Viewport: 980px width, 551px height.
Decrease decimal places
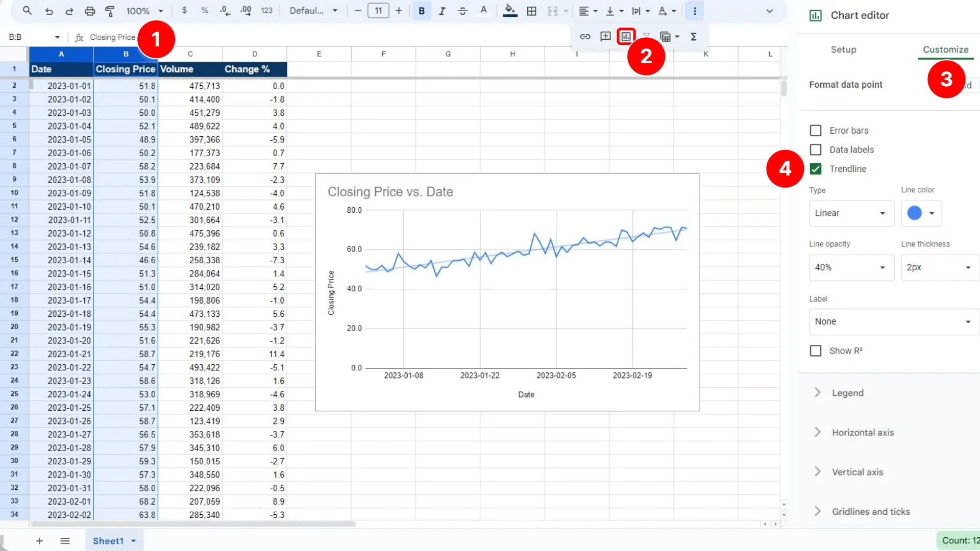224,10
